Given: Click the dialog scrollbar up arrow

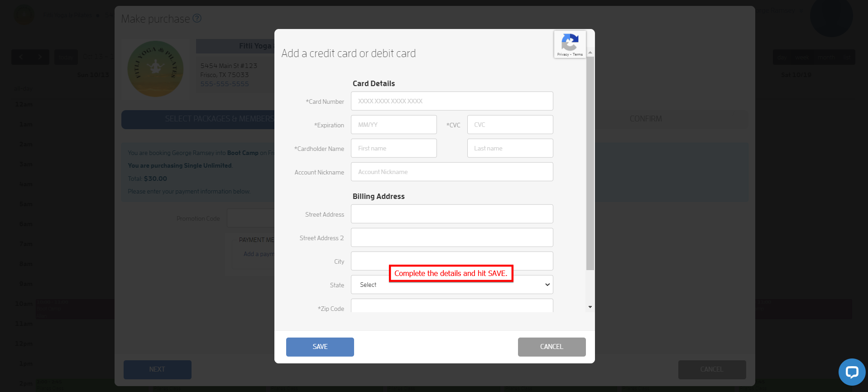Looking at the screenshot, I should click(x=590, y=53).
